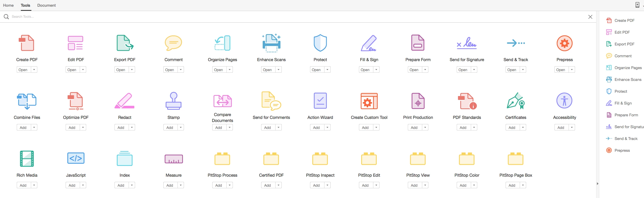Click the Rich Media filmstrip icon

tap(27, 159)
